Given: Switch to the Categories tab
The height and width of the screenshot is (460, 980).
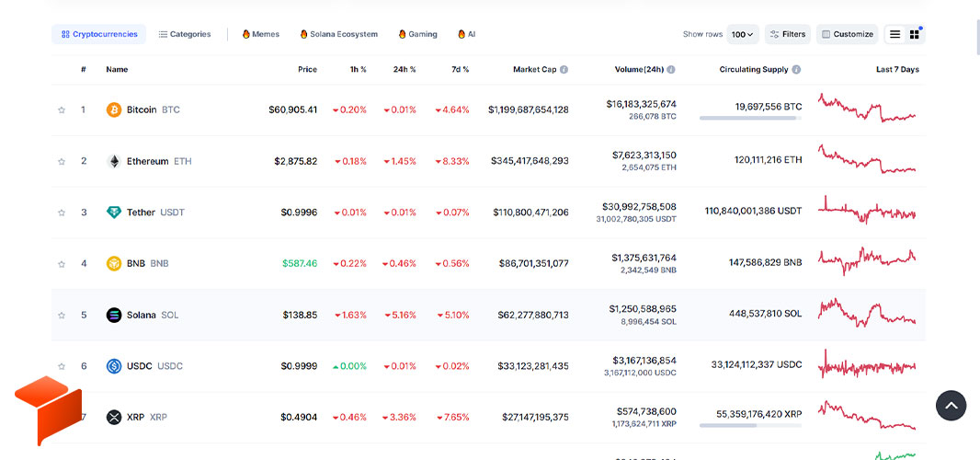Looking at the screenshot, I should (185, 34).
